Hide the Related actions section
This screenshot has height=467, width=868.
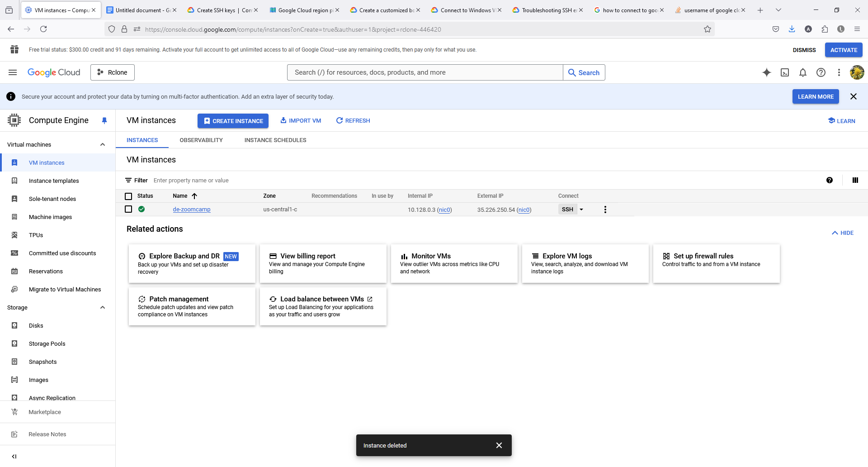(x=843, y=233)
